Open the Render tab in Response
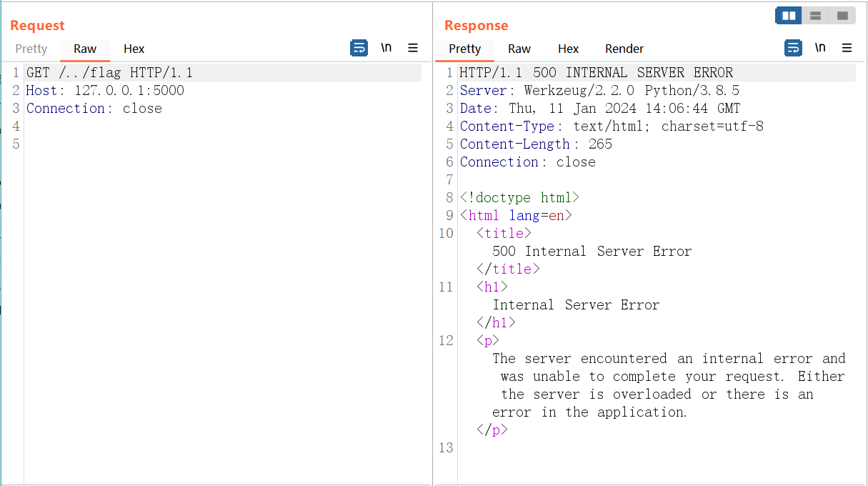Image resolution: width=868 pixels, height=486 pixels. [x=624, y=49]
